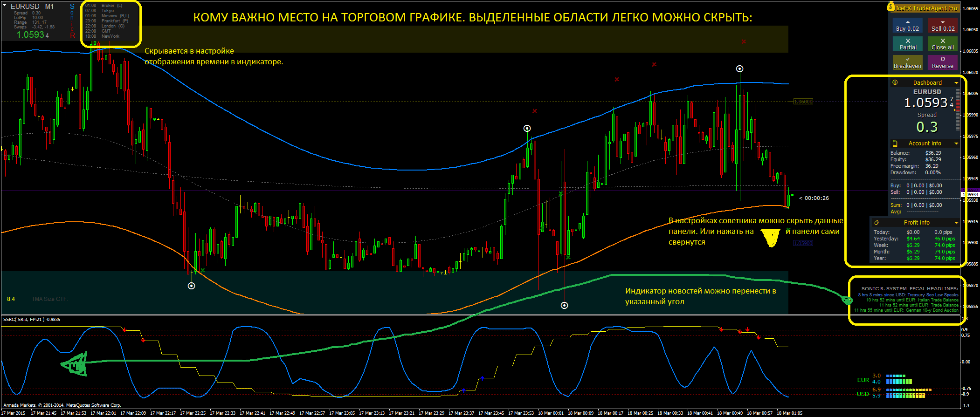Click the Tokyo 07:08 clock row
The height and width of the screenshot is (417, 980).
[x=99, y=11]
